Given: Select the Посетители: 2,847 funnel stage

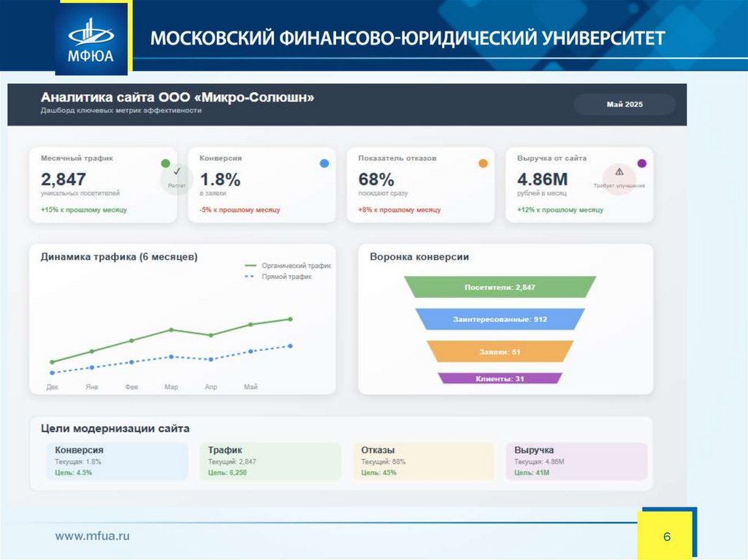Looking at the screenshot, I should pos(500,287).
